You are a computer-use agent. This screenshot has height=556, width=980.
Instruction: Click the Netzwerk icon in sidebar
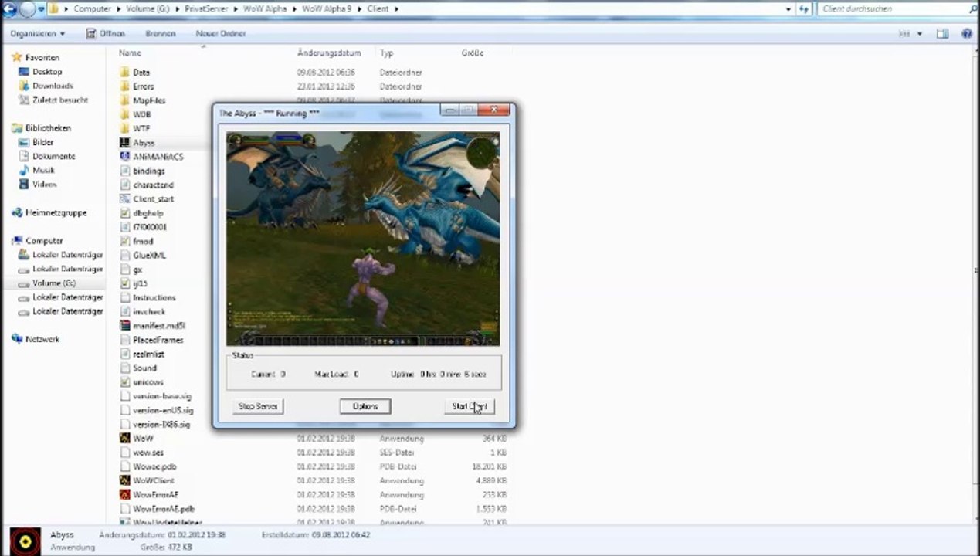tap(16, 339)
